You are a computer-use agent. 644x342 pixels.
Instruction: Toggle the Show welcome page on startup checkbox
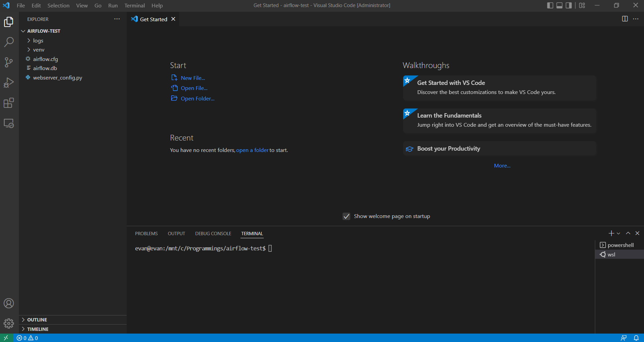[346, 216]
